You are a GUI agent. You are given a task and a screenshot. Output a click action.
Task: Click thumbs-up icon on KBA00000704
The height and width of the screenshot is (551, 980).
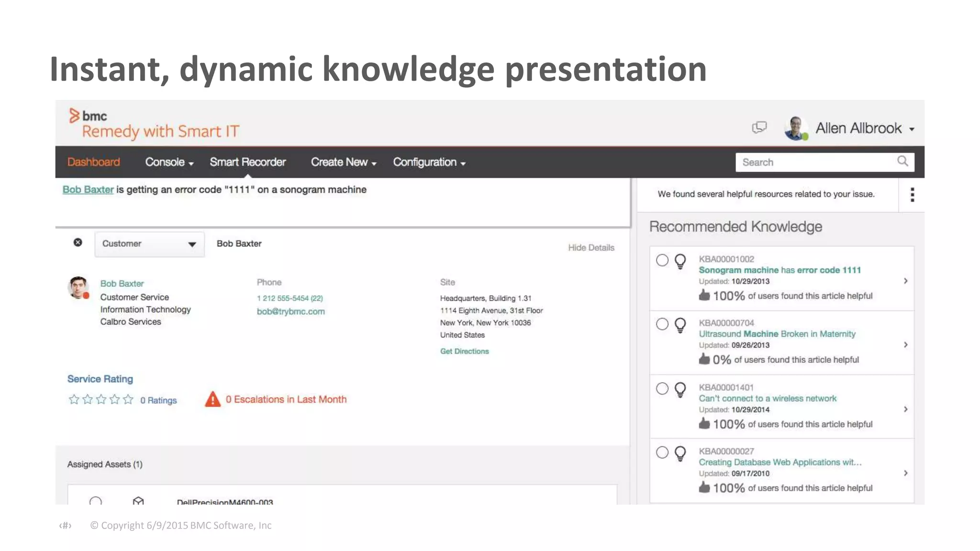coord(704,359)
